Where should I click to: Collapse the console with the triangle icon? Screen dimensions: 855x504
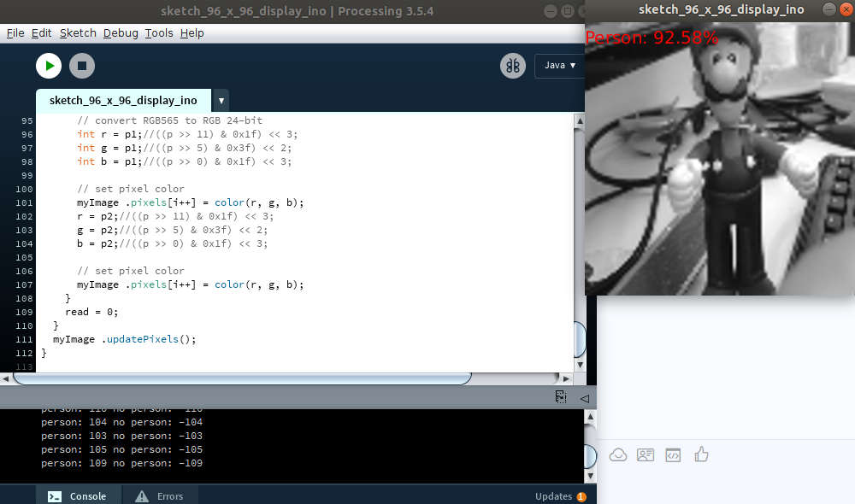pyautogui.click(x=585, y=398)
